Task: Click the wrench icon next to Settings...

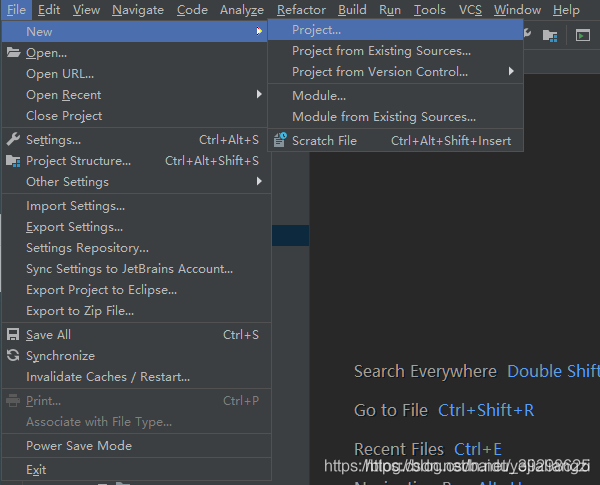Action: [13, 140]
